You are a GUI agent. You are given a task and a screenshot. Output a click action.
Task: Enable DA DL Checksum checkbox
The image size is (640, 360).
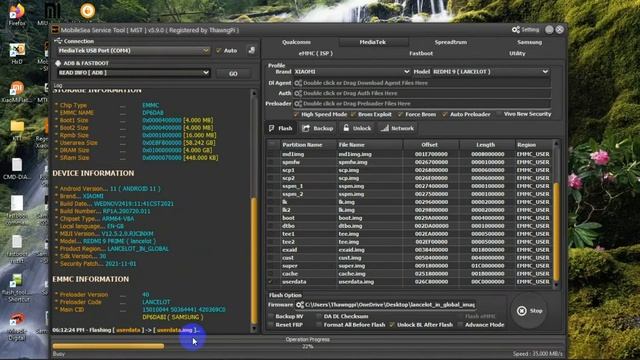319,316
